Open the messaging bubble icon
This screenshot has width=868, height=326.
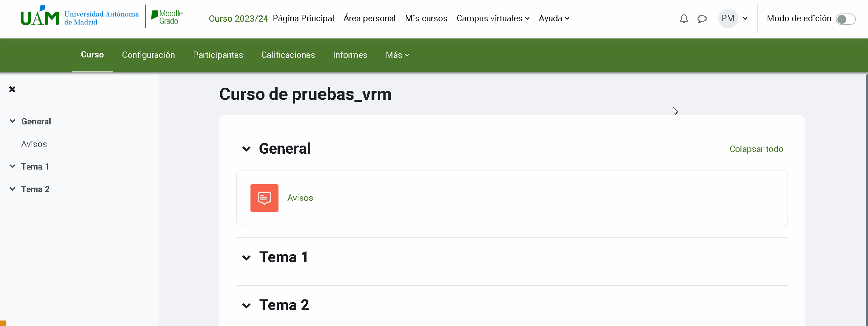(702, 19)
